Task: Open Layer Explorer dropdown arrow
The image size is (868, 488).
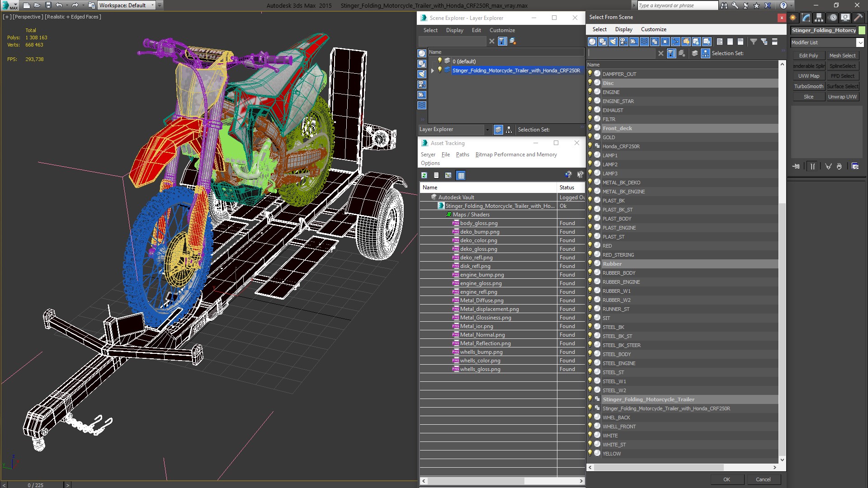Action: (487, 130)
